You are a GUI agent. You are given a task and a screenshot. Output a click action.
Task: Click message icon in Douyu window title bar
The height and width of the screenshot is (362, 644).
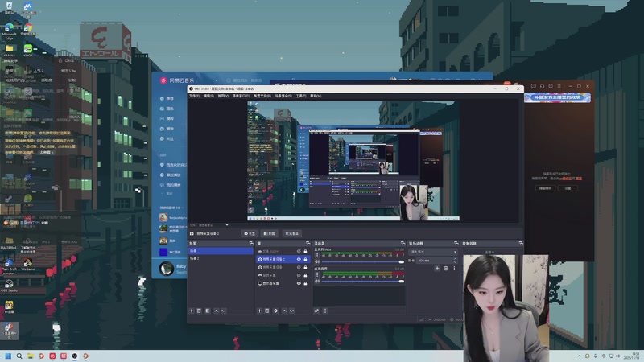point(533,86)
